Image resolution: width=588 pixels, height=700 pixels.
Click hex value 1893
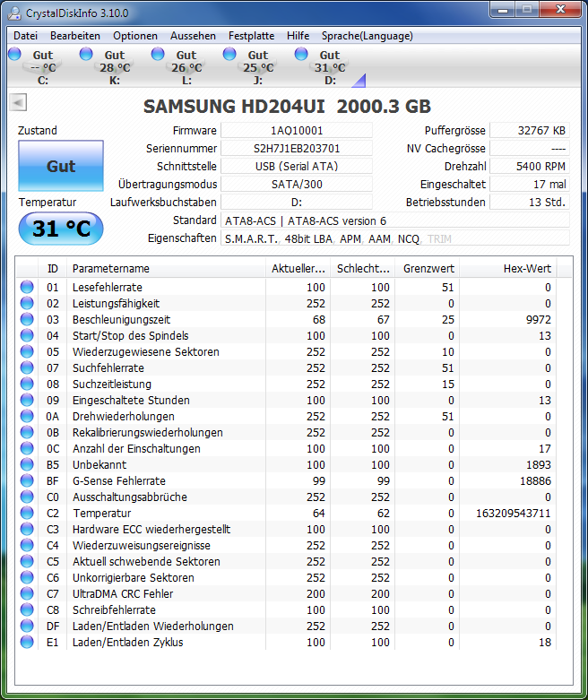tap(539, 464)
